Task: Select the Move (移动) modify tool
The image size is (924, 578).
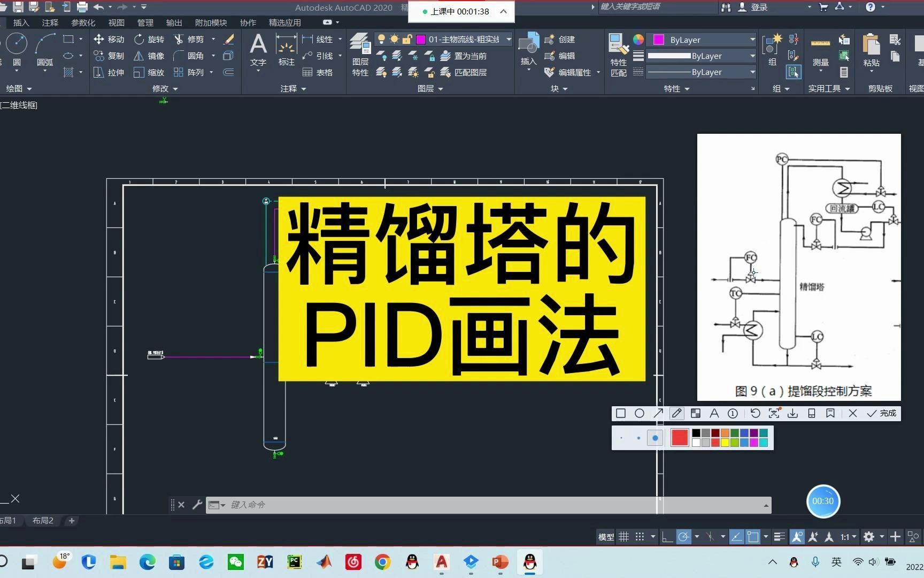Action: point(107,39)
